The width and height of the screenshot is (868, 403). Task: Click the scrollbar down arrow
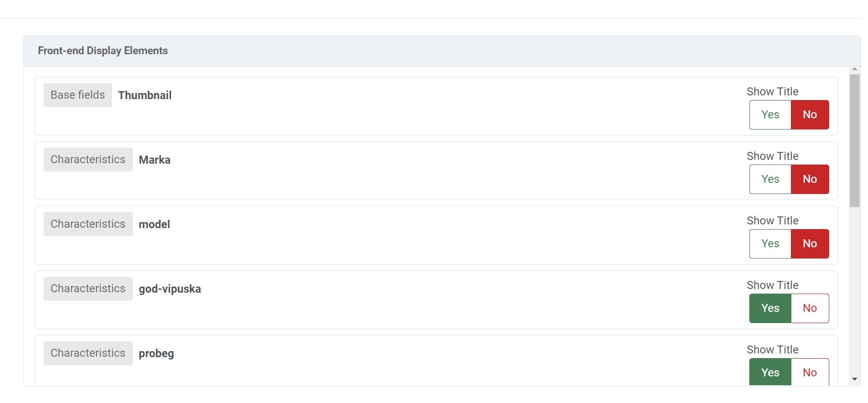[x=854, y=379]
